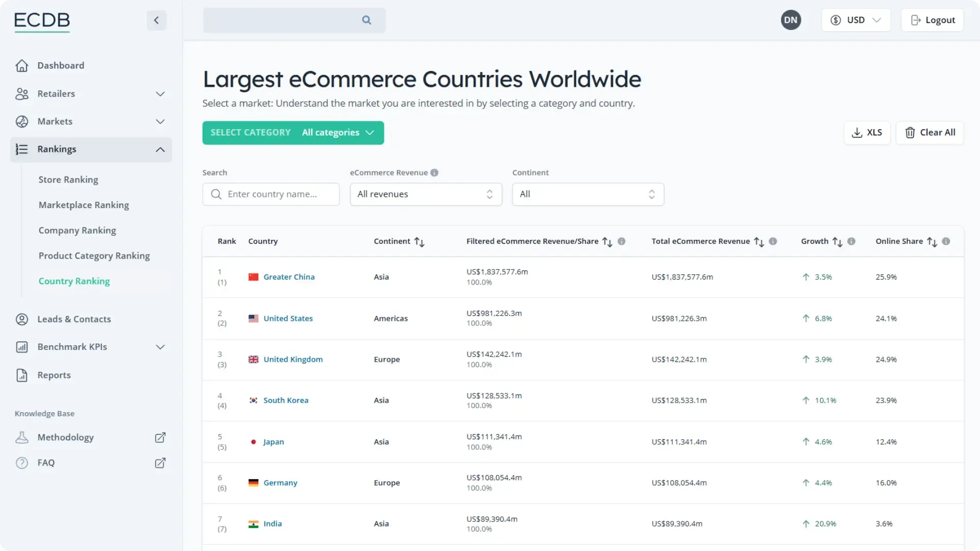Screen dimensions: 980x551
Task: Click the Leads & Contacts sidebar icon
Action: click(21, 318)
